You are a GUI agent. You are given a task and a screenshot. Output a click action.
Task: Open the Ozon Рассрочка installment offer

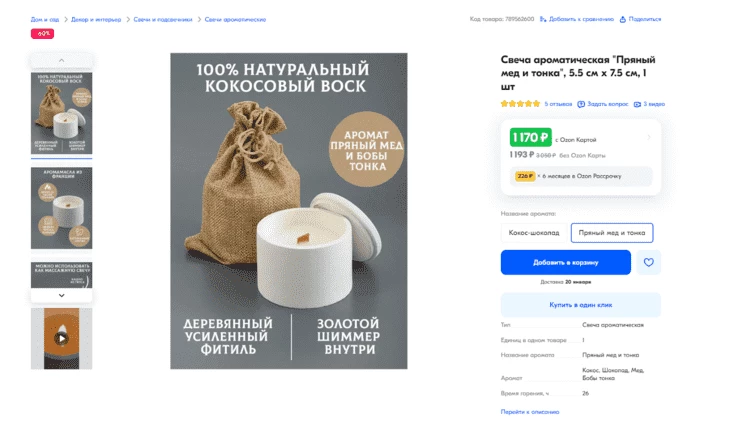tap(581, 176)
